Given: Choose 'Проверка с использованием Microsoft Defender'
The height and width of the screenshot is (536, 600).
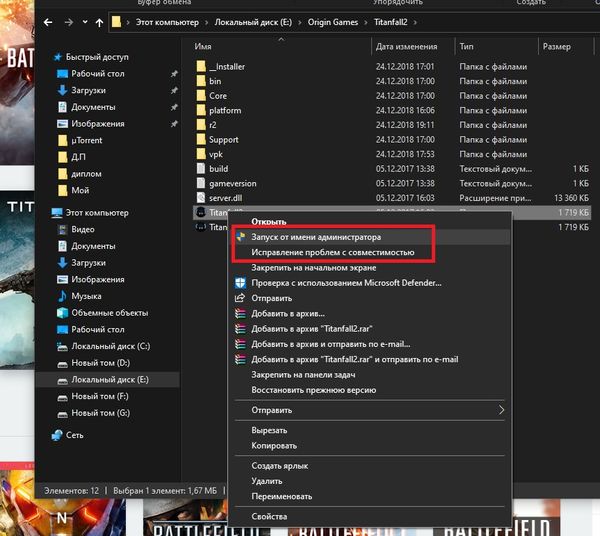Looking at the screenshot, I should pos(346,283).
